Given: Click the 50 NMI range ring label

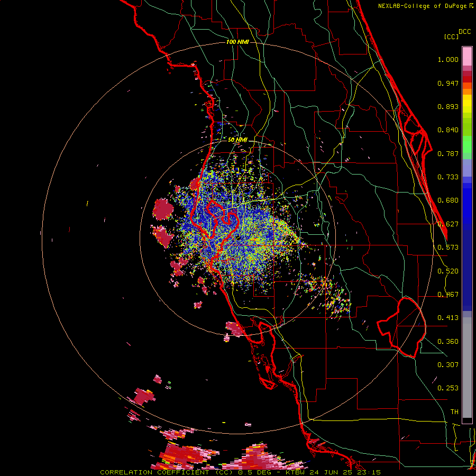Looking at the screenshot, I should (x=237, y=140).
